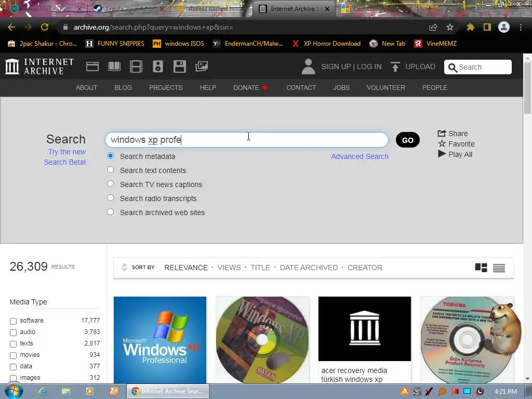Click the browser Back arrow
The width and height of the screenshot is (532, 399).
point(11,27)
